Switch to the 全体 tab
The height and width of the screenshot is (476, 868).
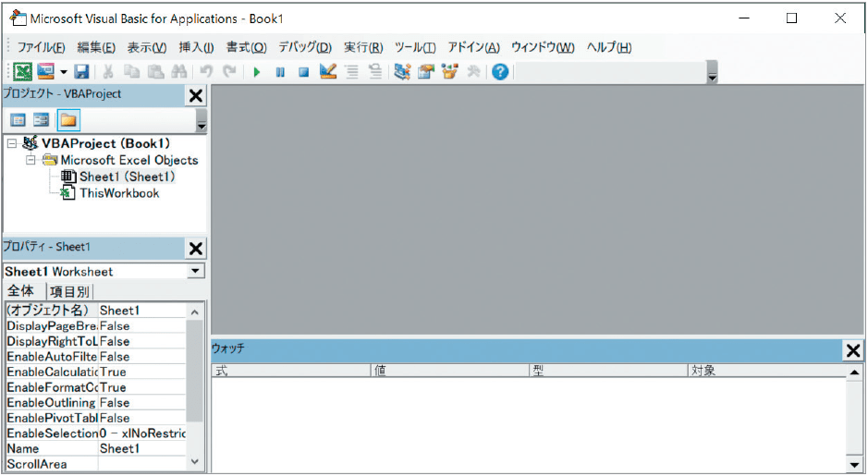click(21, 291)
